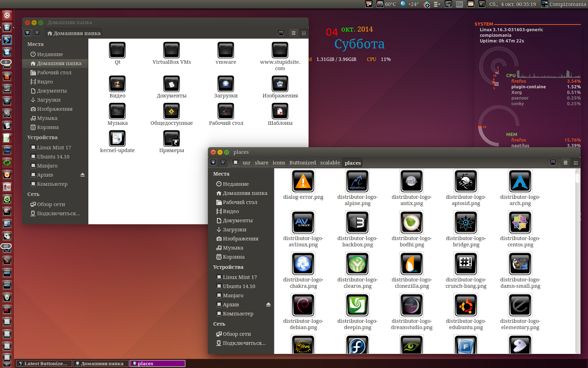
Task: Click distributor-logo-edubuntu.png file
Action: [466, 305]
